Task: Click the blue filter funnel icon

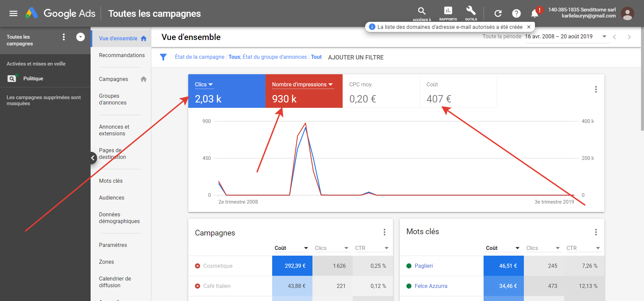Action: [163, 57]
